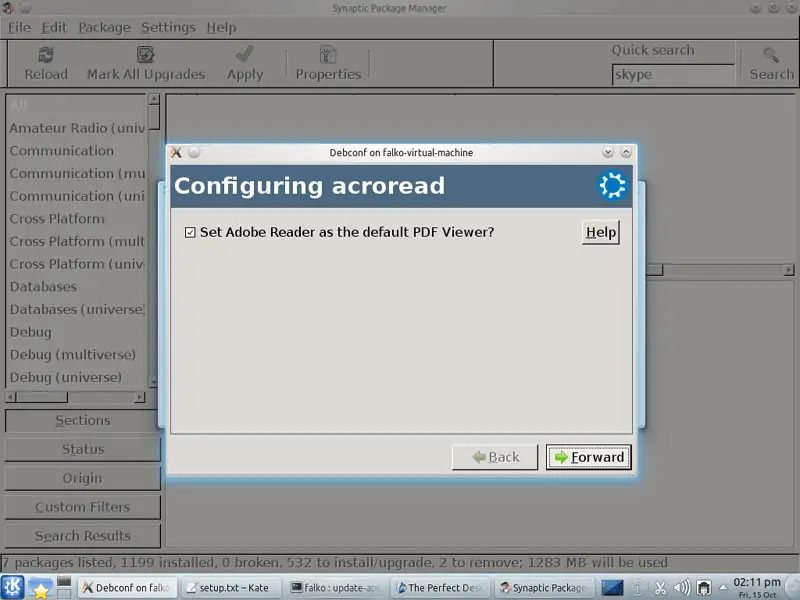Viewport: 800px width, 600px height.
Task: Click the star folder icon in taskbar
Action: pos(40,588)
